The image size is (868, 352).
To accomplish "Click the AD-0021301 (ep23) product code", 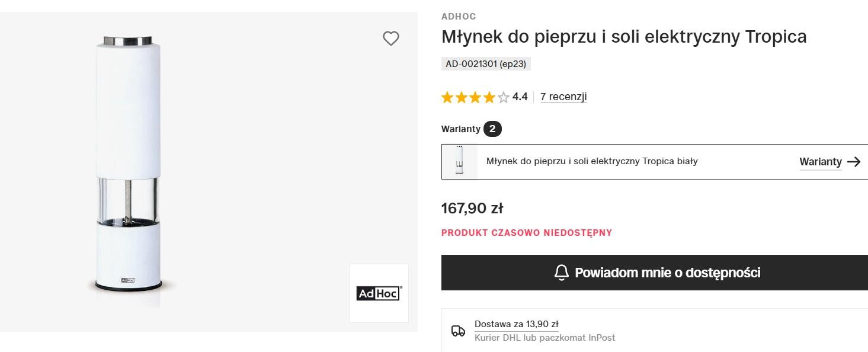I will click(x=486, y=64).
